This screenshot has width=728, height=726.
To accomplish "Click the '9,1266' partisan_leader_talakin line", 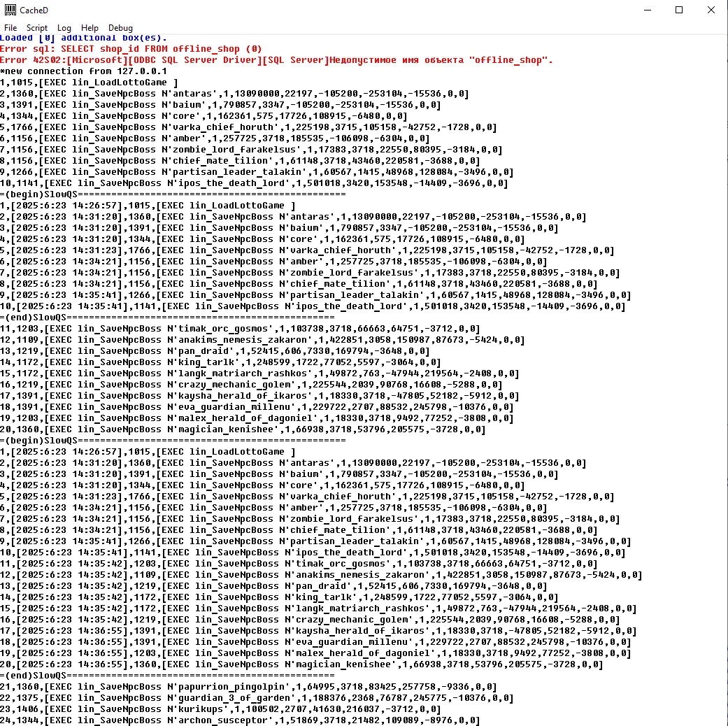I will (x=257, y=172).
